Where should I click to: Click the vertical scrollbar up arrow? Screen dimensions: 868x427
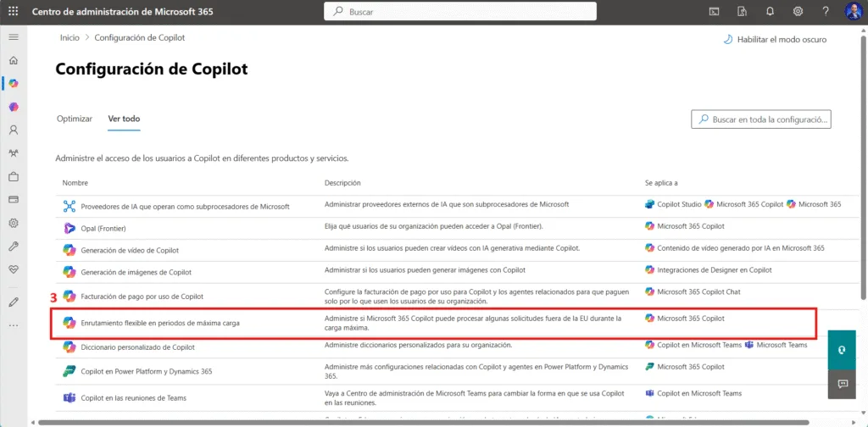(x=864, y=30)
